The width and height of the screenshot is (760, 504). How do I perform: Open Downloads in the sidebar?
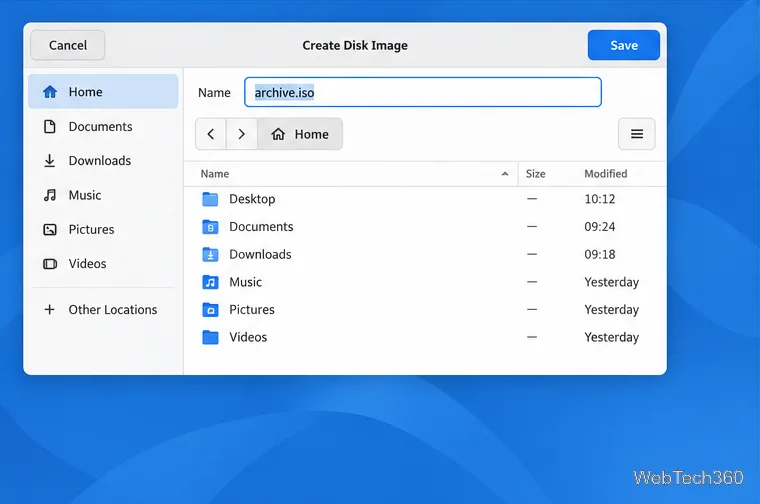click(x=103, y=160)
